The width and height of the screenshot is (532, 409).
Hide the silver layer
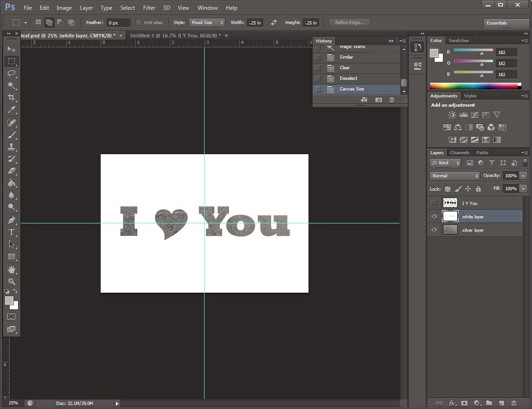(x=434, y=230)
